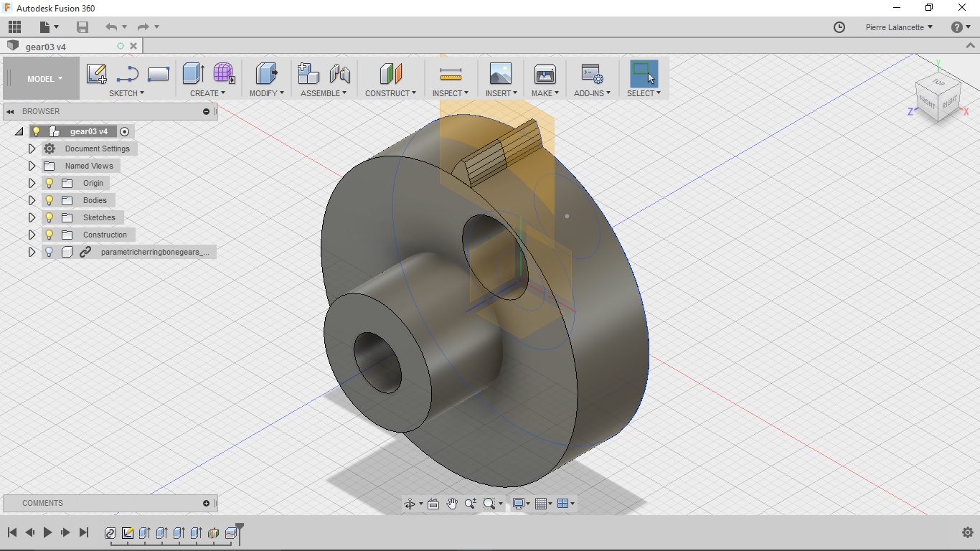Screen dimensions: 980x551
Task: Open the MODEL workspace dropdown
Action: point(44,79)
